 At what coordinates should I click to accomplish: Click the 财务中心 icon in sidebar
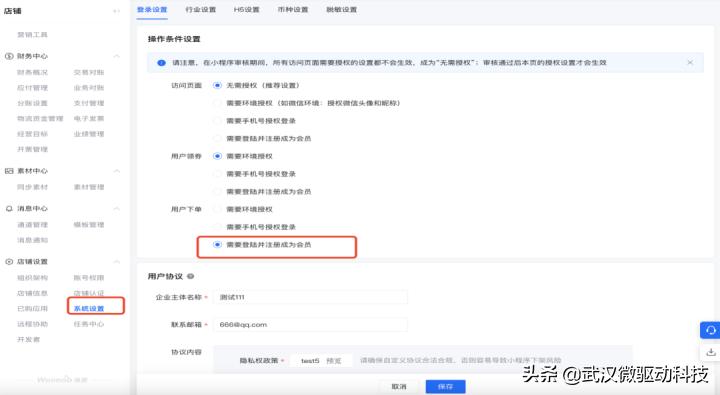point(9,56)
